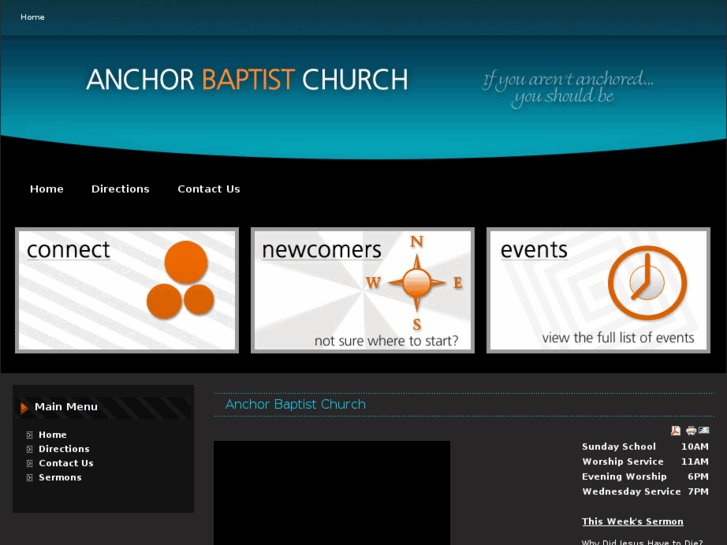Click the Home breadcrumb at page top
This screenshot has width=727, height=545.
click(x=32, y=17)
